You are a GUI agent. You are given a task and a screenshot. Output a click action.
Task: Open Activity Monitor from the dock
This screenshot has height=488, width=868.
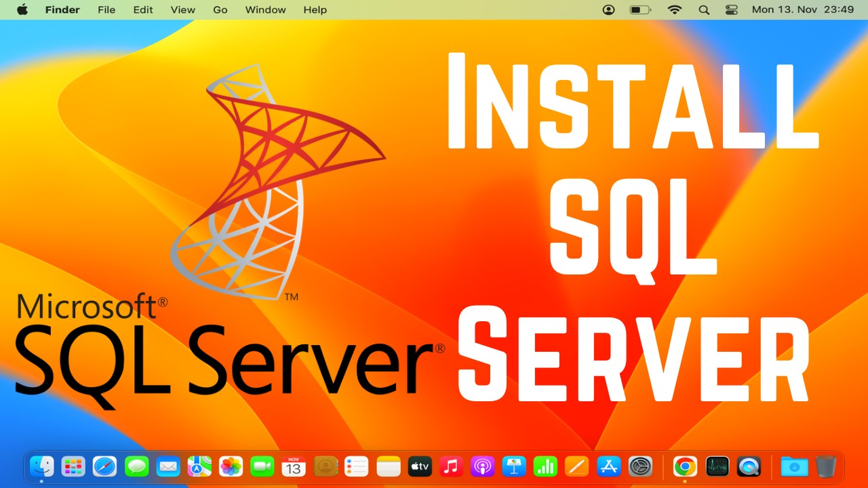[717, 466]
